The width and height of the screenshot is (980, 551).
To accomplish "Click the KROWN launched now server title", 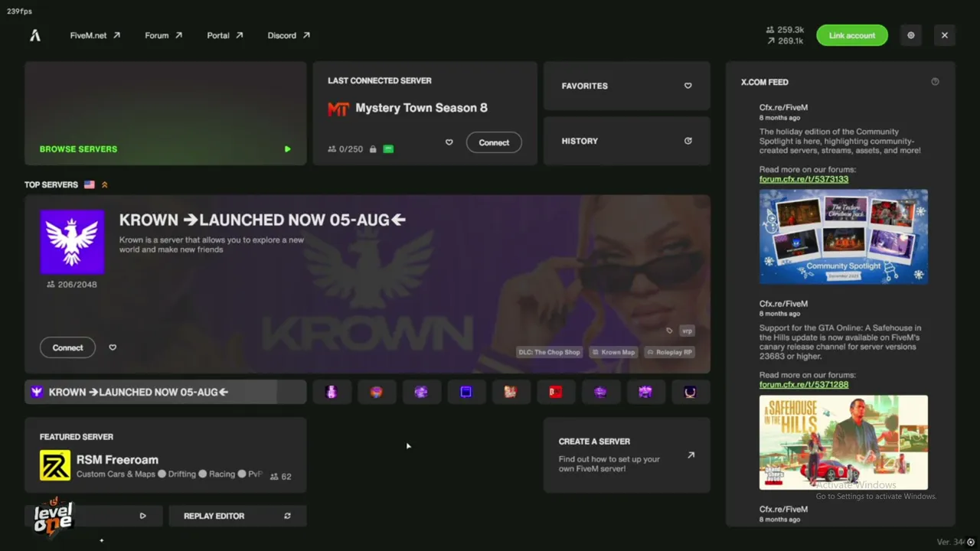I will 263,220.
